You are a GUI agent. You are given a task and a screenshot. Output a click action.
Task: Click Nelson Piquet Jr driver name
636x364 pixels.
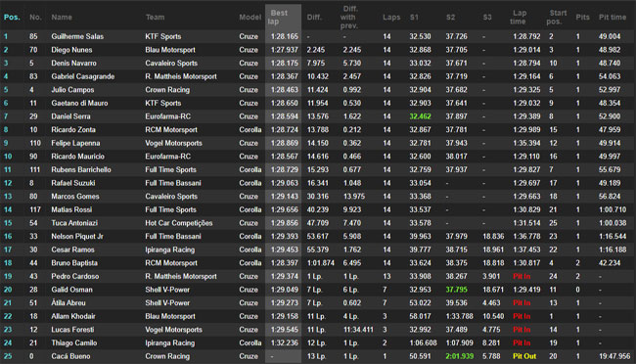77,236
